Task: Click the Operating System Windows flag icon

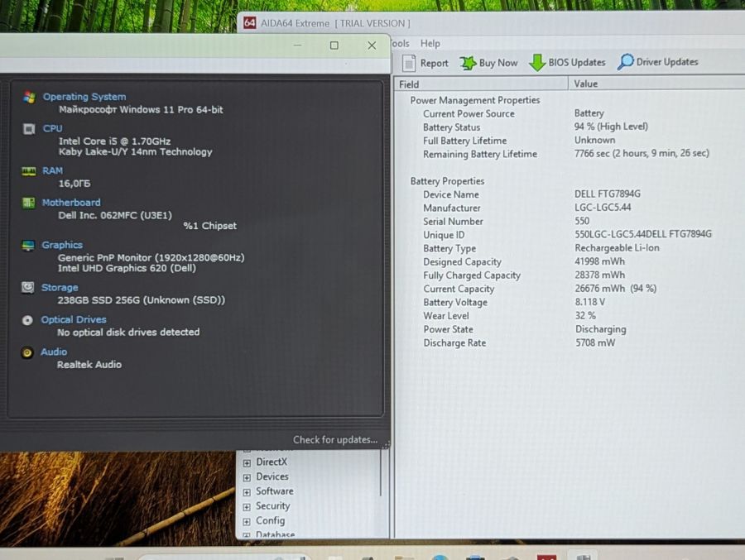Action: (30, 97)
